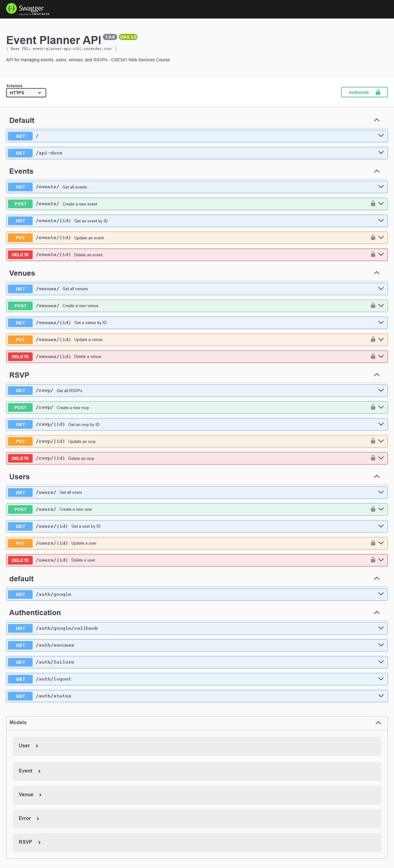
Task: Click the /events/{id} Get an event by ID path
Action: pos(53,221)
